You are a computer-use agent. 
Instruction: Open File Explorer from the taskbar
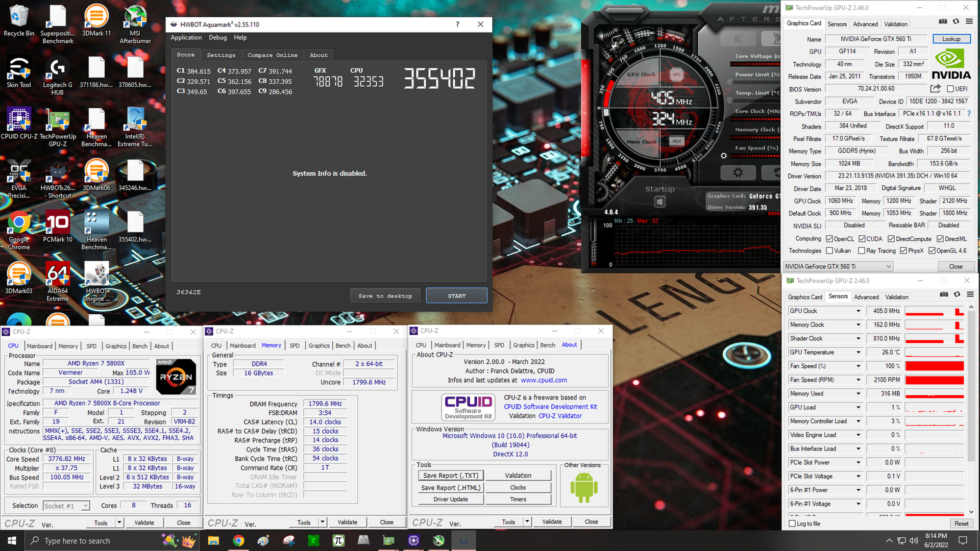point(213,540)
